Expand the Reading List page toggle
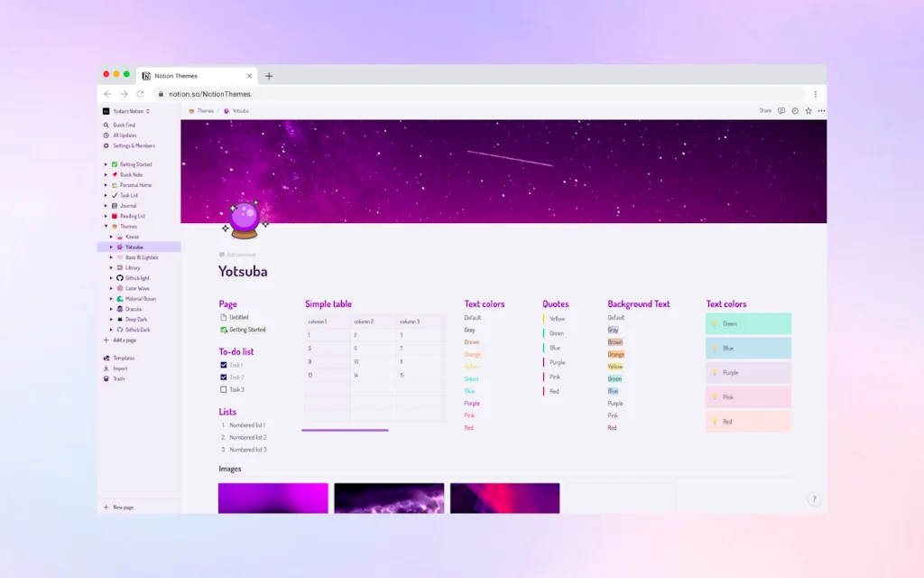The height and width of the screenshot is (578, 924). (106, 217)
